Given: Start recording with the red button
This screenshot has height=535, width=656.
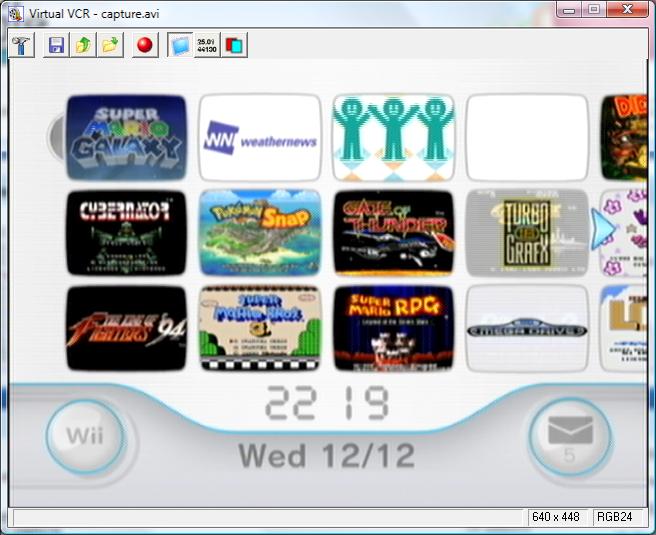Looking at the screenshot, I should coord(145,45).
